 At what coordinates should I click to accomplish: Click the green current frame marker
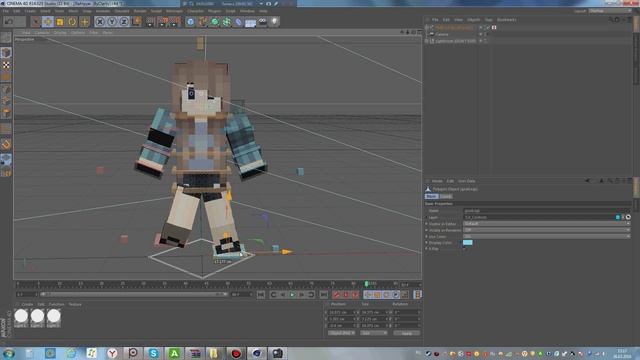[x=366, y=284]
